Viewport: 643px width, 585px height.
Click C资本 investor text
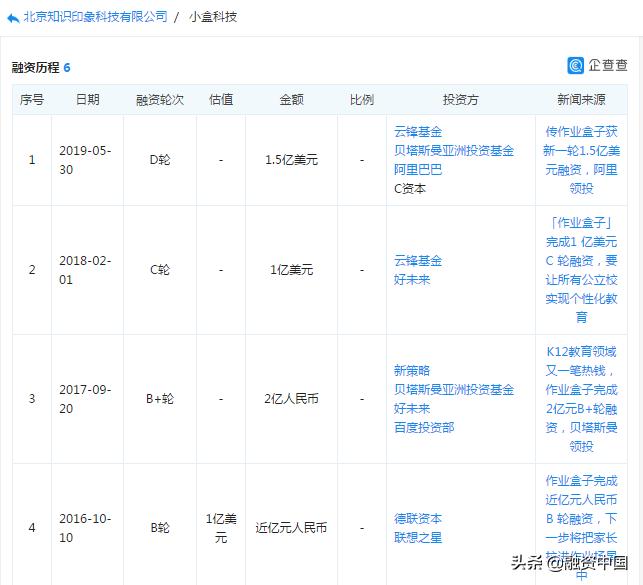(410, 189)
